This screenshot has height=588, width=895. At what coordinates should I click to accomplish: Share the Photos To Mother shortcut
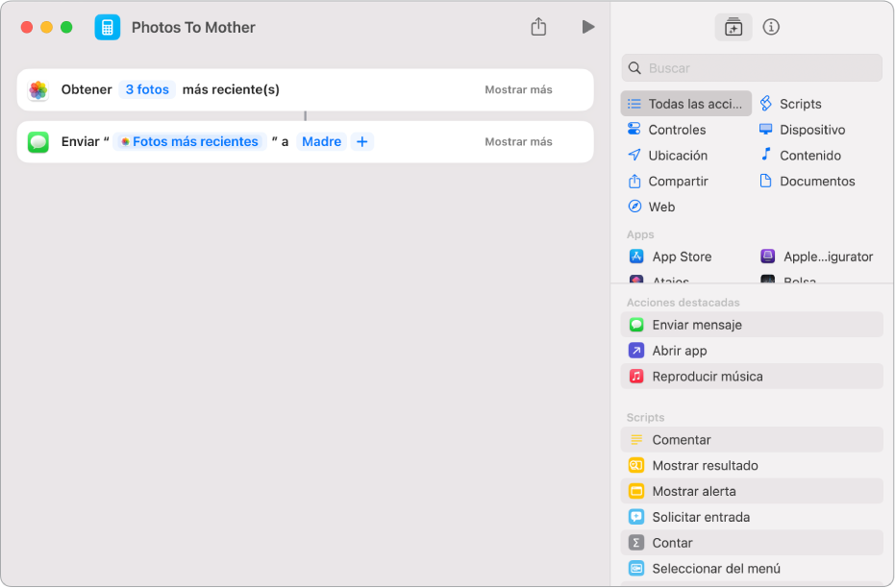coord(538,27)
